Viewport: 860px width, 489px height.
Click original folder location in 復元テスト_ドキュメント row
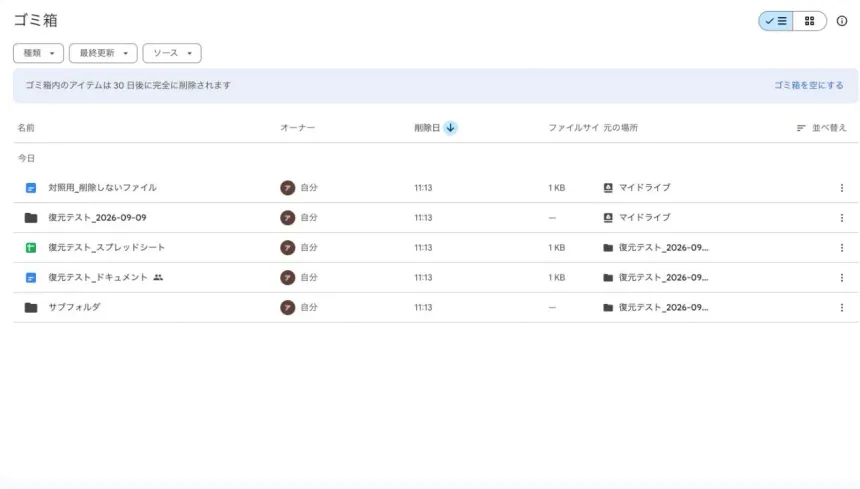coord(656,277)
